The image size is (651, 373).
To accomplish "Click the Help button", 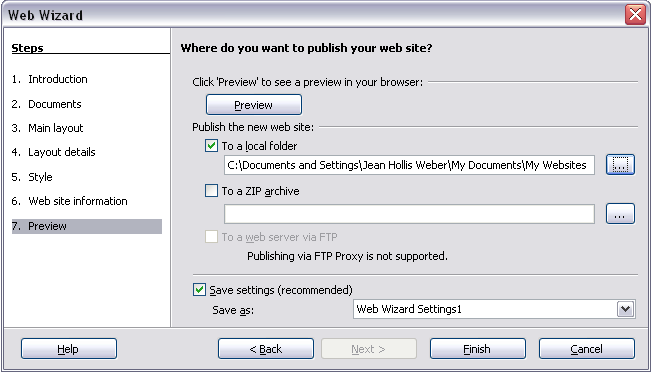I will (x=69, y=349).
